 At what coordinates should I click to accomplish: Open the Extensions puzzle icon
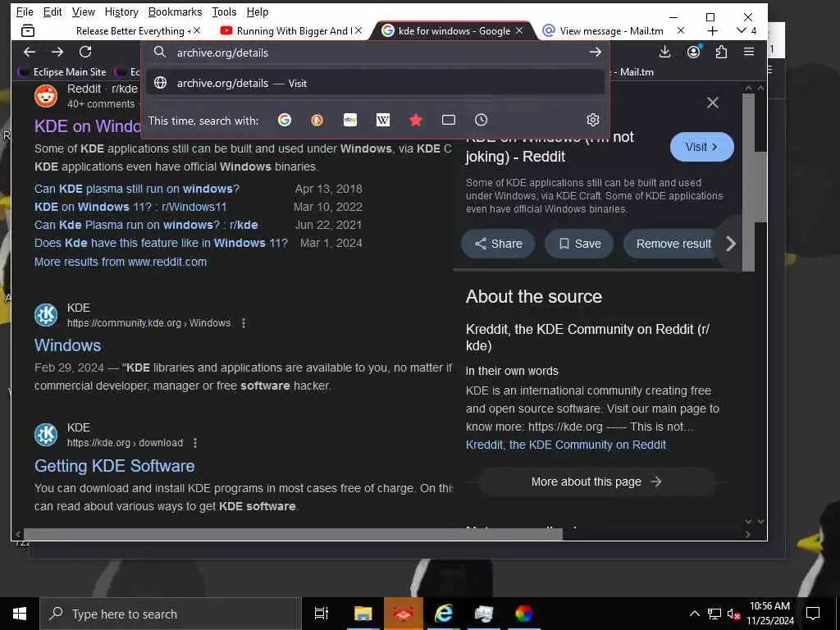722,52
